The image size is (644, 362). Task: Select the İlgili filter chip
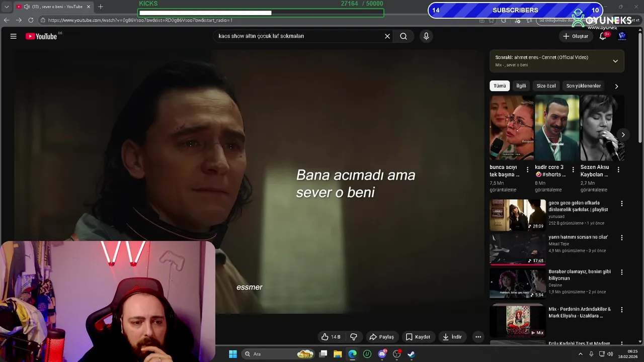pos(521,86)
